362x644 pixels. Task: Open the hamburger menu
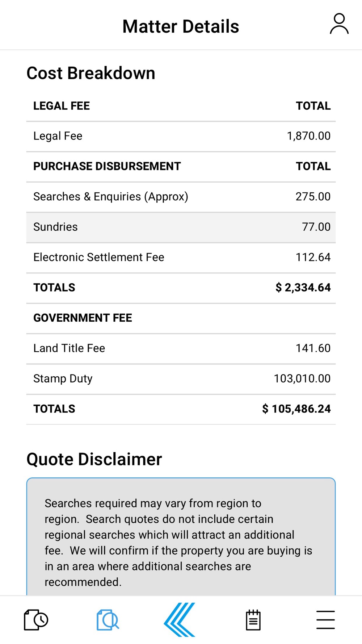(325, 620)
